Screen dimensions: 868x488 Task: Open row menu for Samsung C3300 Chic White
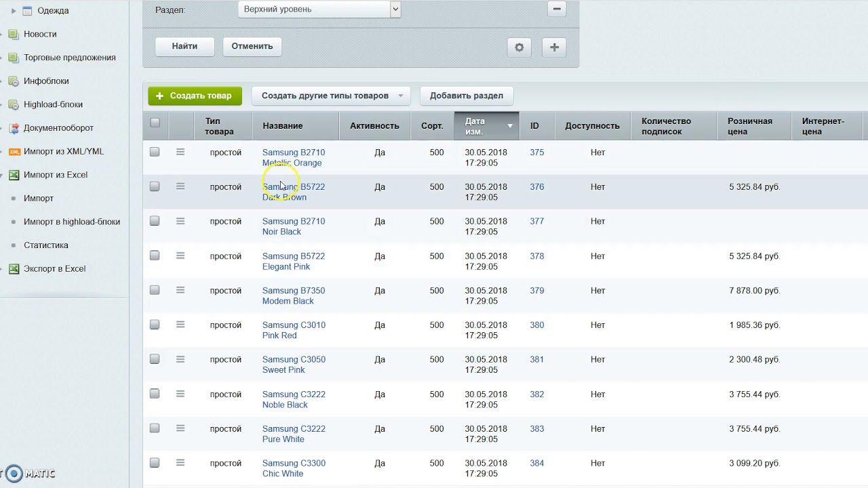pyautogui.click(x=180, y=463)
